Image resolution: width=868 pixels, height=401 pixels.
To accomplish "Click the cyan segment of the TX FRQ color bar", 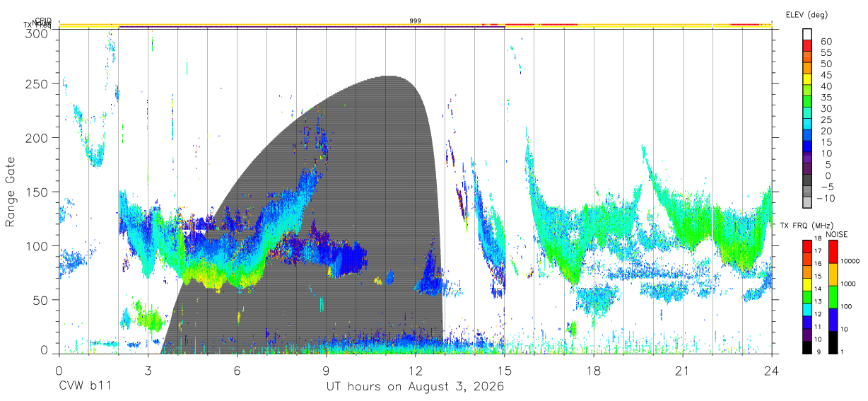I will [807, 309].
